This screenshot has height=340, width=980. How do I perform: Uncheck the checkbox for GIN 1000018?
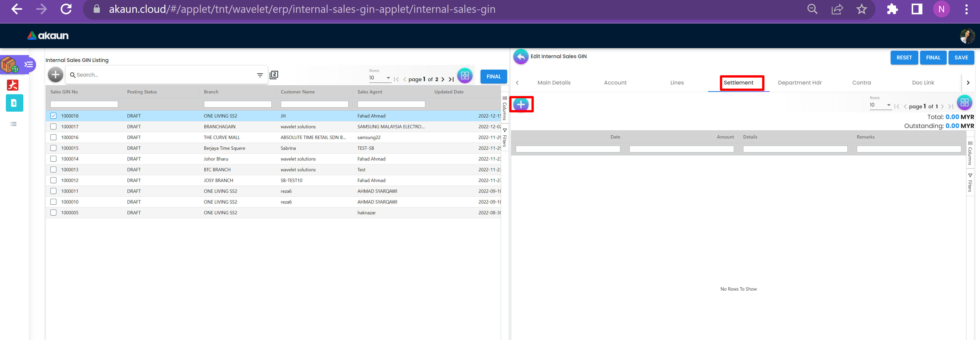pos(53,116)
